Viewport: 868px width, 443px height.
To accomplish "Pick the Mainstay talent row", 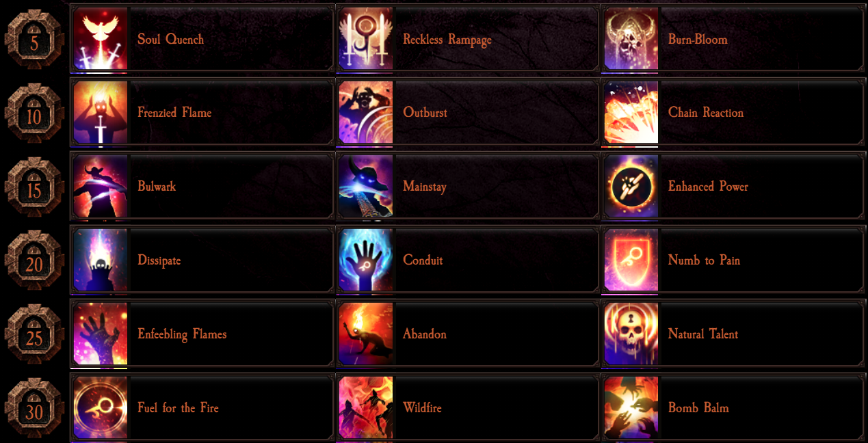I will [x=467, y=187].
